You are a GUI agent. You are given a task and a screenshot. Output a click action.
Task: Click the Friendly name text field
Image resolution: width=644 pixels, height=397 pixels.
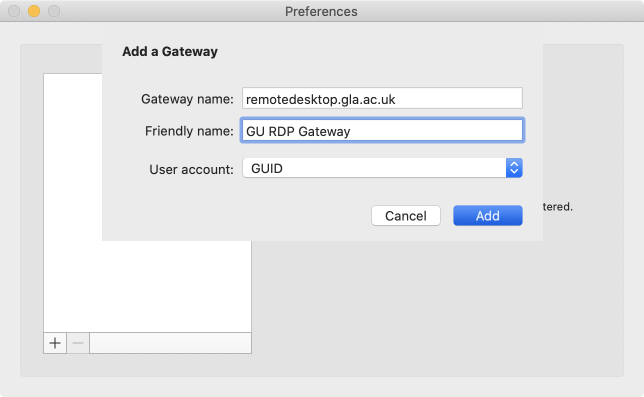[382, 131]
